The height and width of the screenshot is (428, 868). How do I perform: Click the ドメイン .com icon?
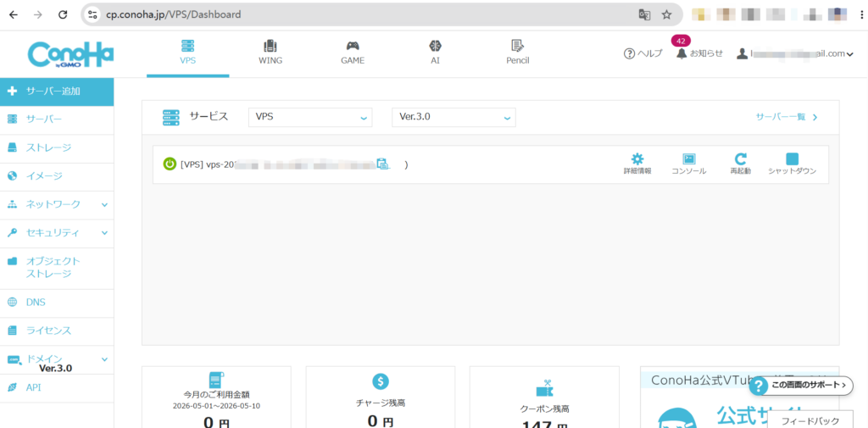click(14, 360)
